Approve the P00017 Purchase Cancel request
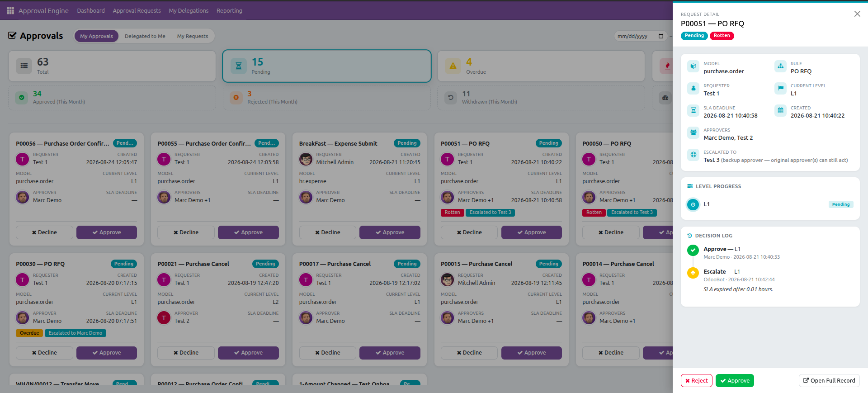Image resolution: width=868 pixels, height=393 pixels. click(390, 353)
